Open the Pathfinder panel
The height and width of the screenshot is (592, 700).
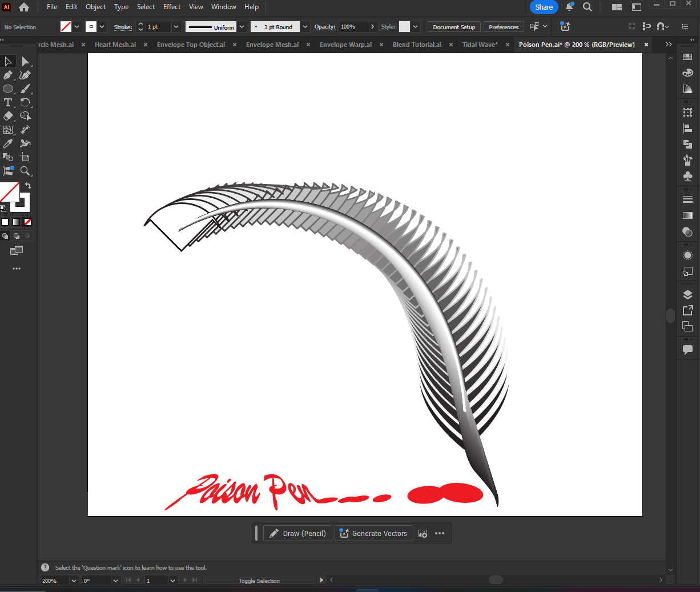click(687, 145)
